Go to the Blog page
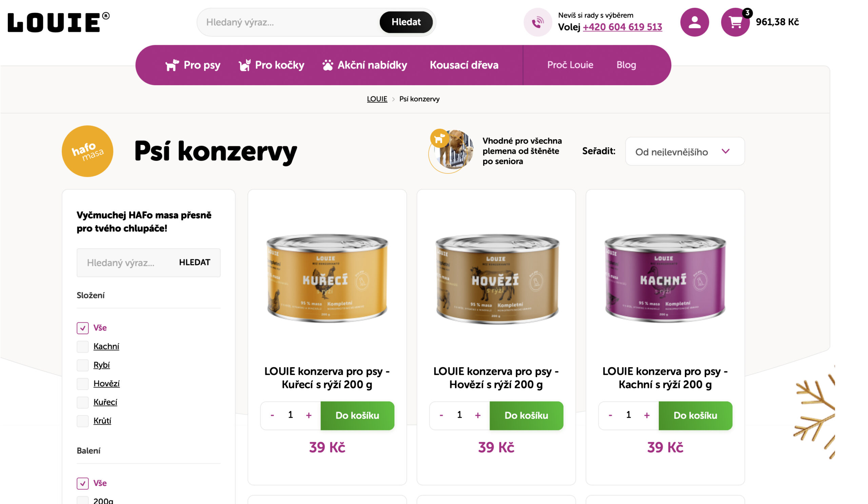This screenshot has height=504, width=868. pos(626,65)
